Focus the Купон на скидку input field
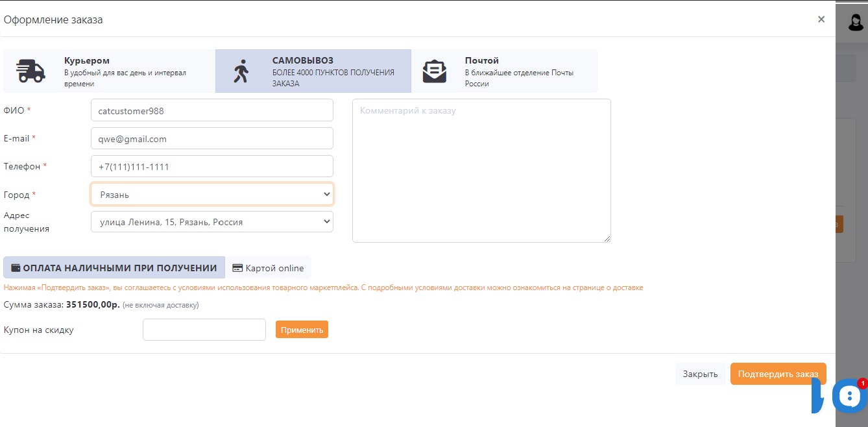The width and height of the screenshot is (868, 427). 204,330
